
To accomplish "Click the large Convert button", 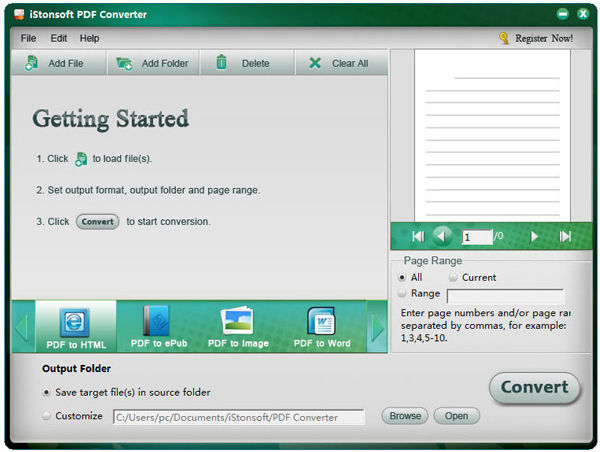I will pyautogui.click(x=535, y=387).
